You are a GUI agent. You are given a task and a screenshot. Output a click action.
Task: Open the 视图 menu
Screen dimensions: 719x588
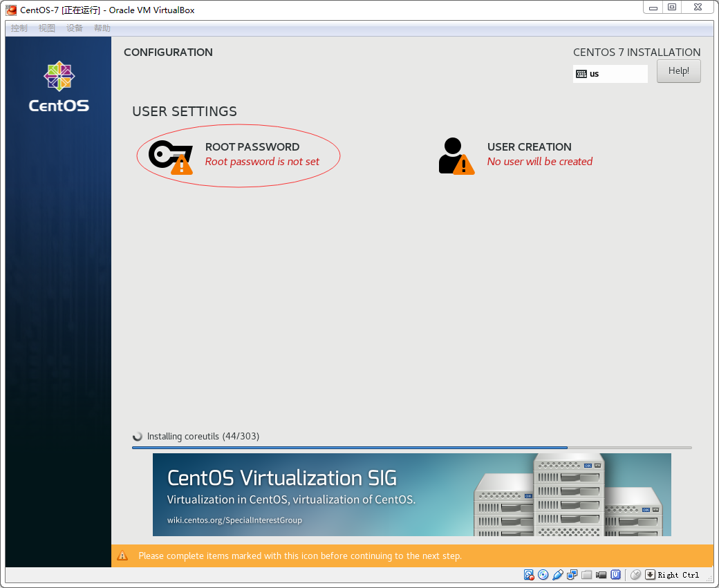[47, 28]
